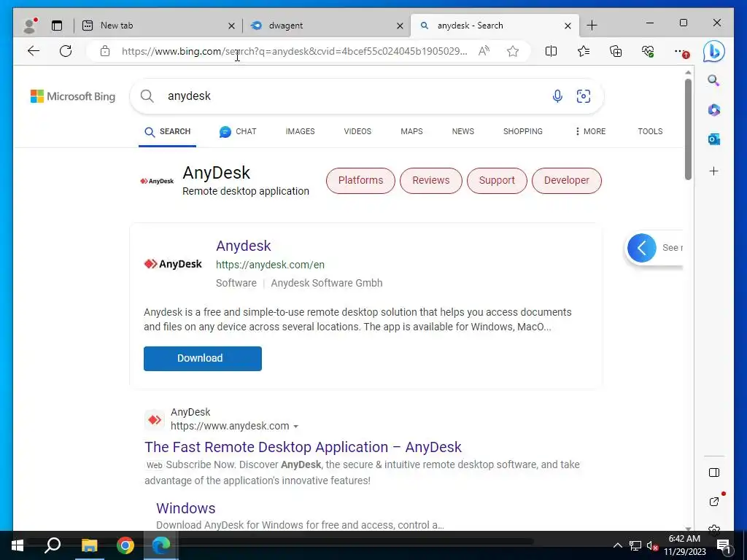
Task: Open The Fast Remote Desktop Application link
Action: click(303, 447)
